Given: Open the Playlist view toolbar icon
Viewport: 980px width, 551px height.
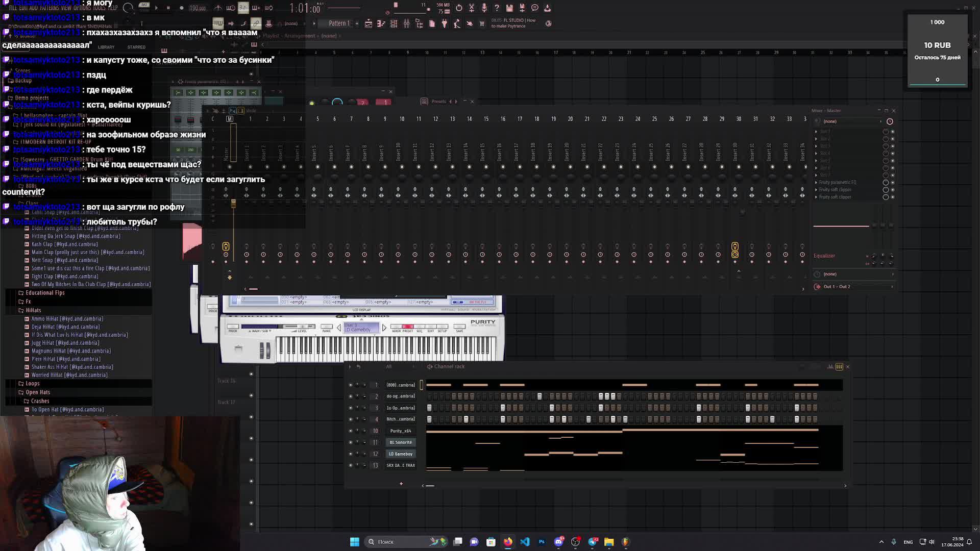Looking at the screenshot, I should pyautogui.click(x=368, y=23).
